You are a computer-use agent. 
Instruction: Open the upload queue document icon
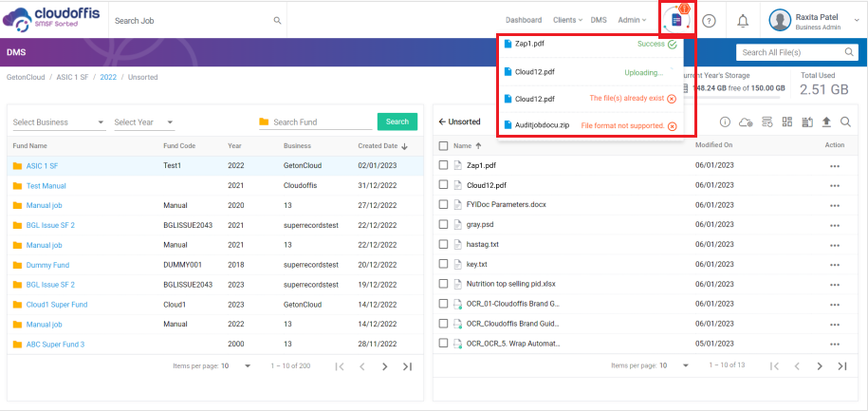676,20
